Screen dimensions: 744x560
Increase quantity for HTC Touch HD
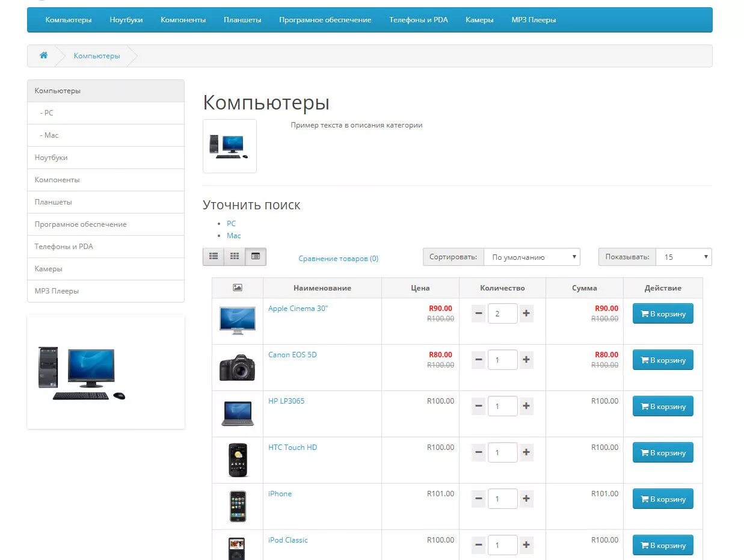click(526, 452)
